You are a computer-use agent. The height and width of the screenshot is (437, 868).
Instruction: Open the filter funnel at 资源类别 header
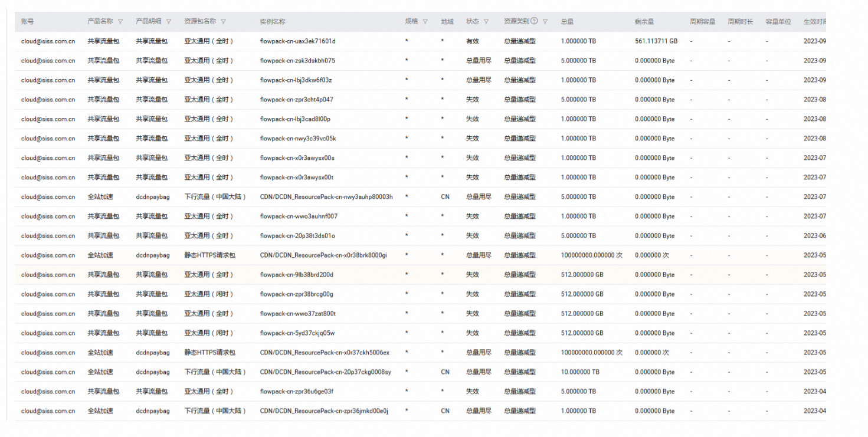point(545,21)
